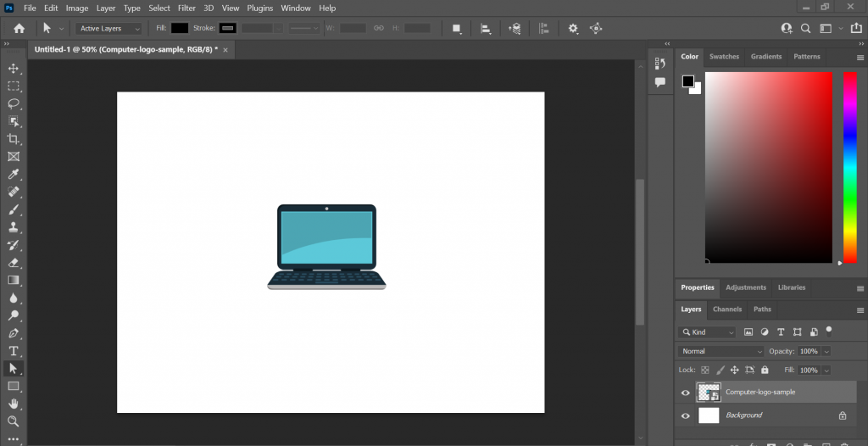This screenshot has width=868, height=446.
Task: Select the Eyedropper tool
Action: [14, 175]
